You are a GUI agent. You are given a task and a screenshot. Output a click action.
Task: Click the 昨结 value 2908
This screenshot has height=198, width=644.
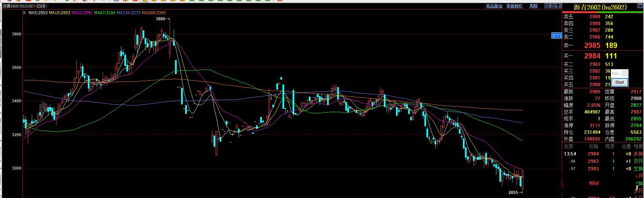pos(636,98)
